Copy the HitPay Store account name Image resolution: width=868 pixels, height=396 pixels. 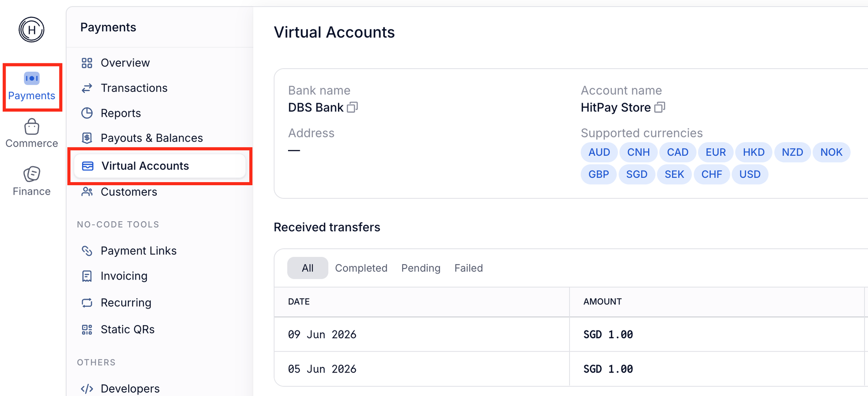tap(659, 107)
